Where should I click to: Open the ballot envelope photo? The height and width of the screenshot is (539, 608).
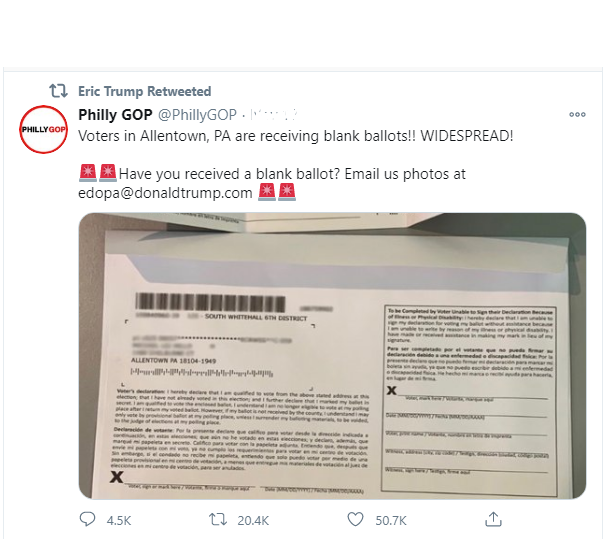tap(332, 356)
